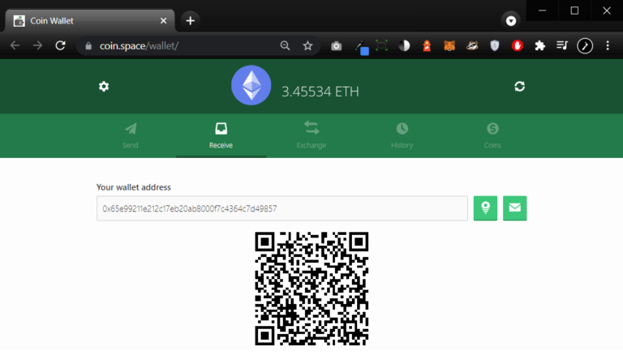Minimize the browser window
The height and width of the screenshot is (364, 623).
(543, 11)
